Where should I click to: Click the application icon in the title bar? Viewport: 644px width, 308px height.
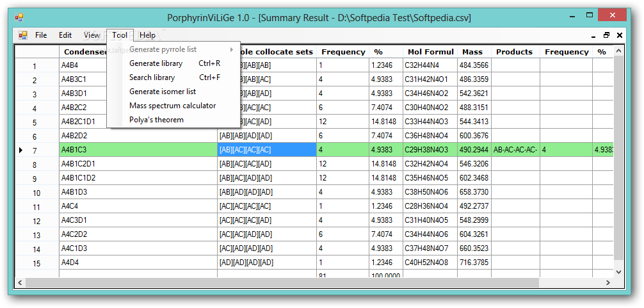coord(19,18)
